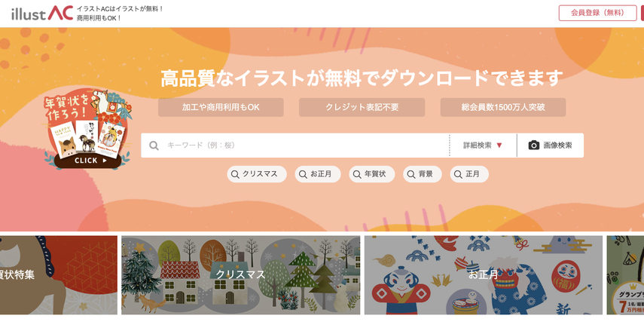Viewport: 644px width, 331px height.
Task: Click the headline 高品質なイラストが無料でダウンロードできます
Action: [x=362, y=78]
